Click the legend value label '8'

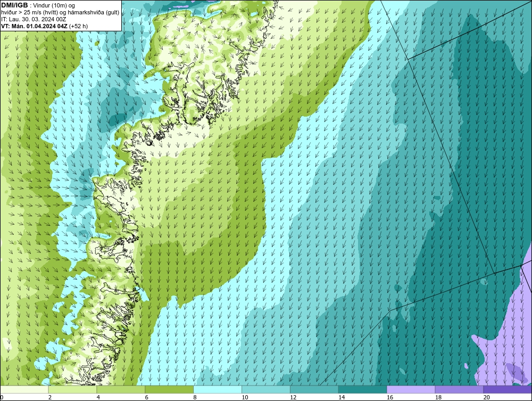(195, 397)
